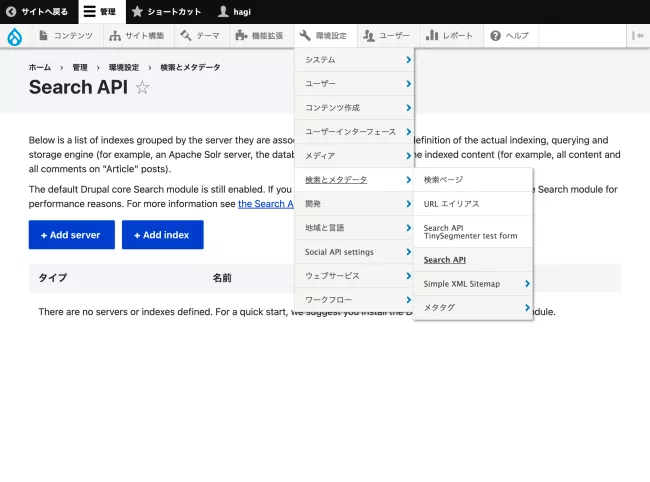Image resolution: width=650 pixels, height=482 pixels.
Task: Select 検索ページ in the submenu
Action: coord(473,180)
